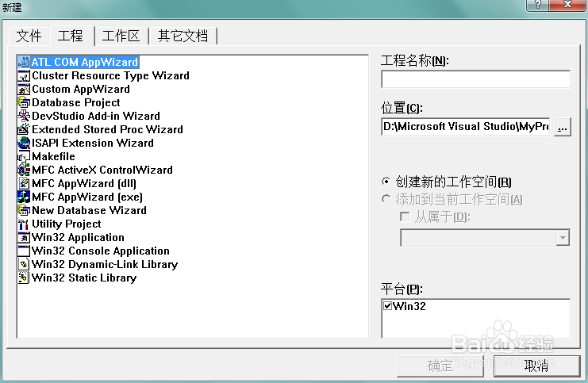Select the Makefile project icon
The height and width of the screenshot is (383, 588).
24,157
